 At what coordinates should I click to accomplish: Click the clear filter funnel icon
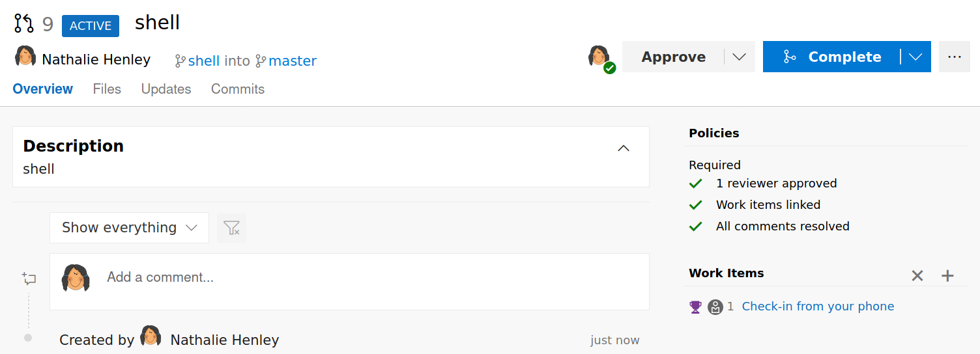[231, 228]
